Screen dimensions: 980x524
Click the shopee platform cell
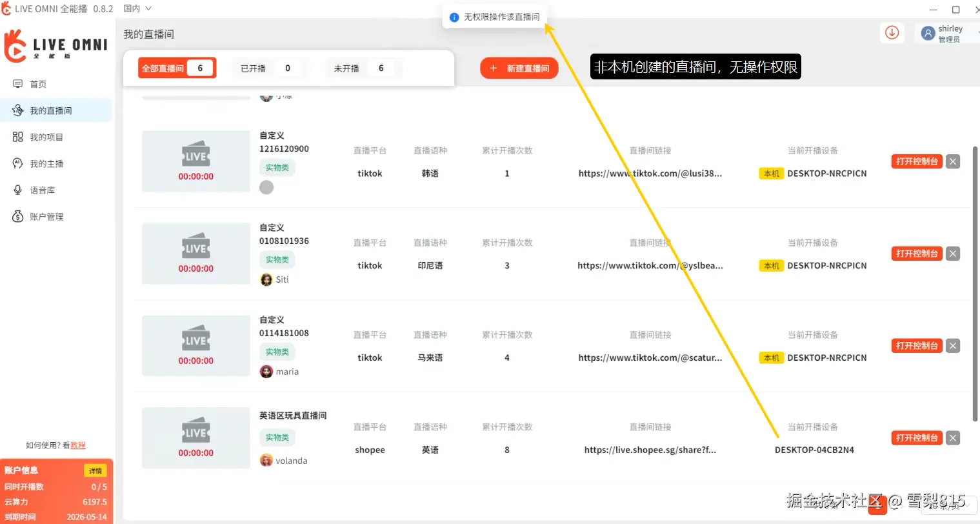(370, 450)
